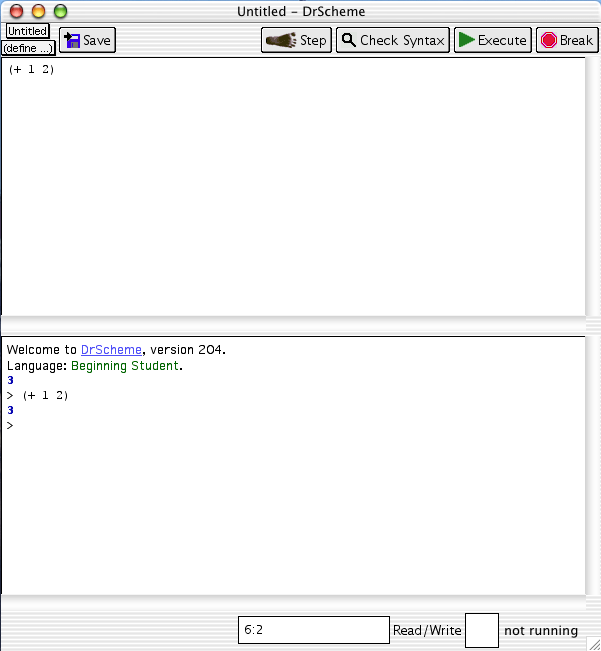Screen dimensions: 601x651
Task: Click Execute to run the program
Action: click(x=493, y=40)
